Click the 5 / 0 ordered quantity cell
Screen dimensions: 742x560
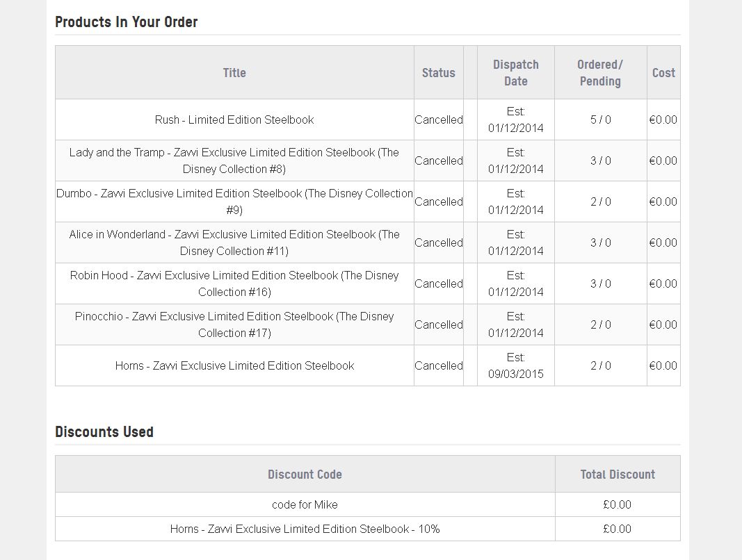click(601, 120)
